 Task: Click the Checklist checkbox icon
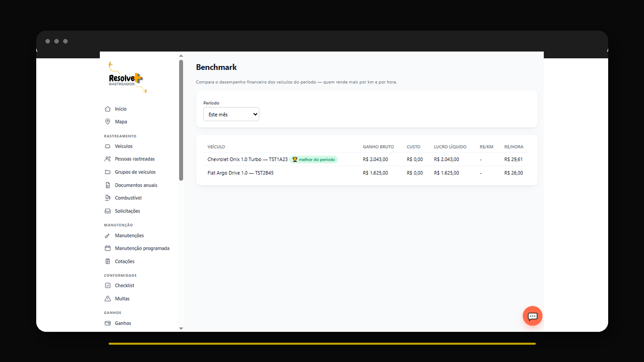tap(107, 286)
